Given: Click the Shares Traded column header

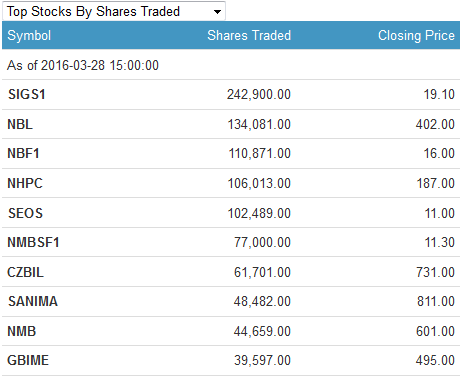Looking at the screenshot, I should [x=249, y=35].
